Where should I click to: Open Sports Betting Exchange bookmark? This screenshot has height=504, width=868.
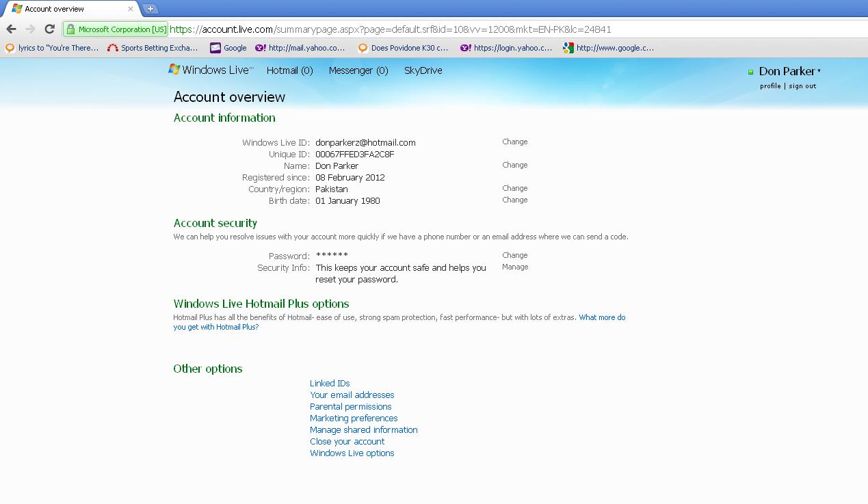coord(153,48)
